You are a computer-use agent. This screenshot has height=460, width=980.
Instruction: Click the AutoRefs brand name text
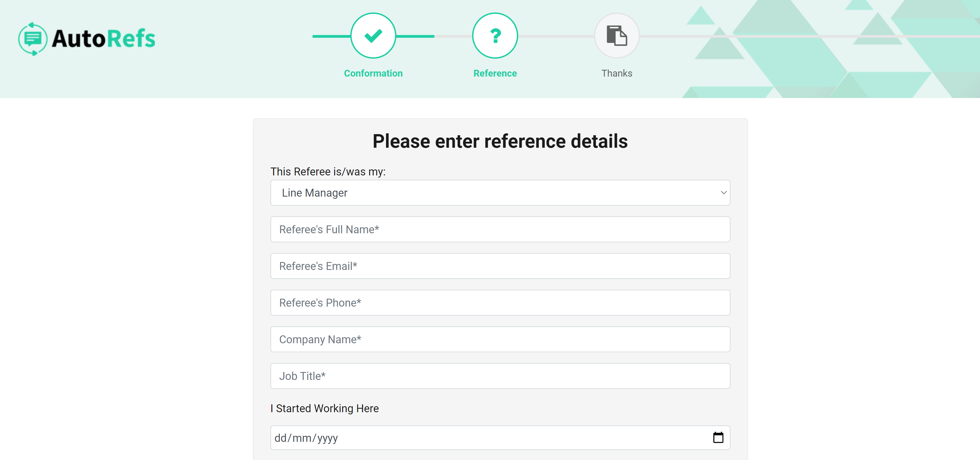(x=103, y=39)
